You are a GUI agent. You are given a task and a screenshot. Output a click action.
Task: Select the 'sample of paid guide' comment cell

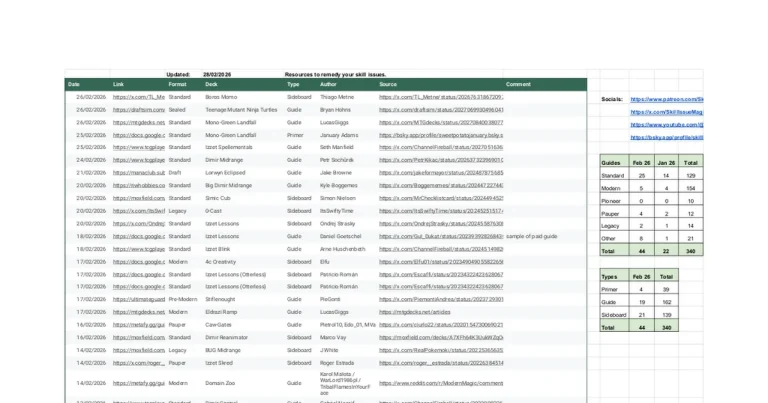[531, 236]
